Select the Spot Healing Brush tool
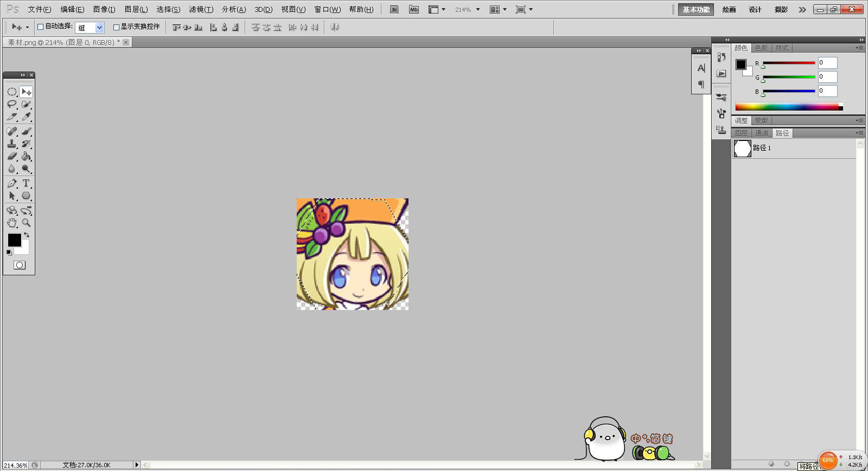The image size is (868, 471). [12, 131]
